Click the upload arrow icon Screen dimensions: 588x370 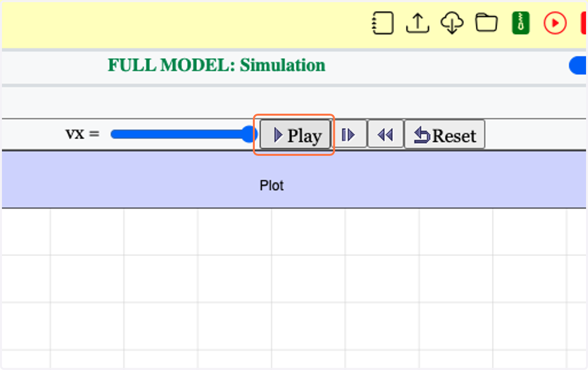(417, 23)
